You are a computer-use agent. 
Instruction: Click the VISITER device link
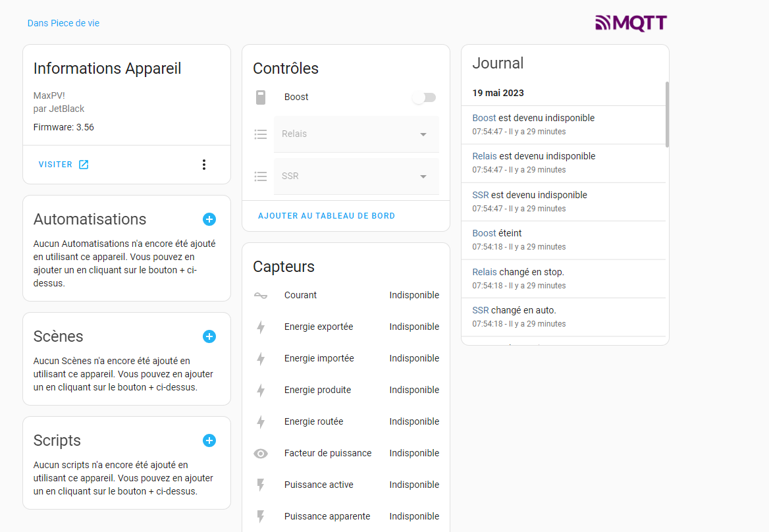click(x=63, y=165)
